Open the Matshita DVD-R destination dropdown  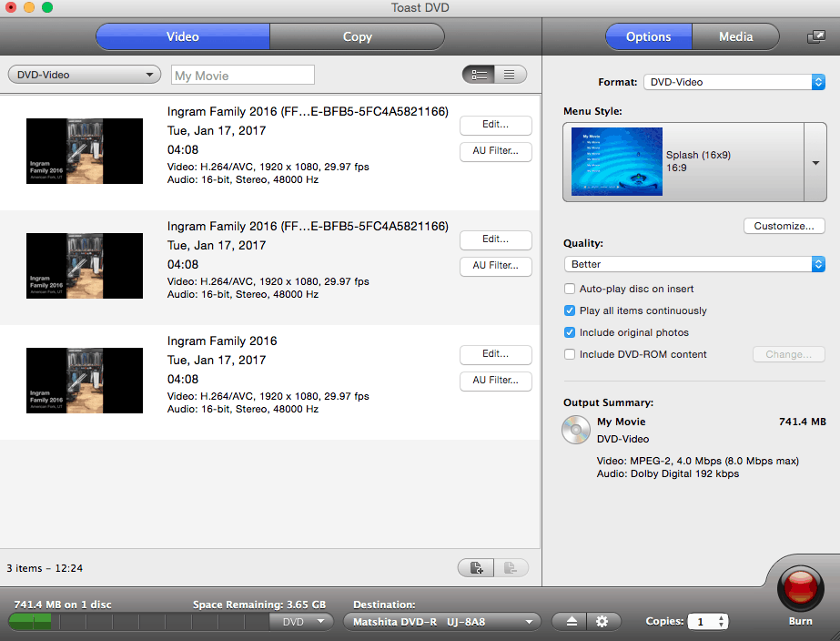tap(441, 622)
